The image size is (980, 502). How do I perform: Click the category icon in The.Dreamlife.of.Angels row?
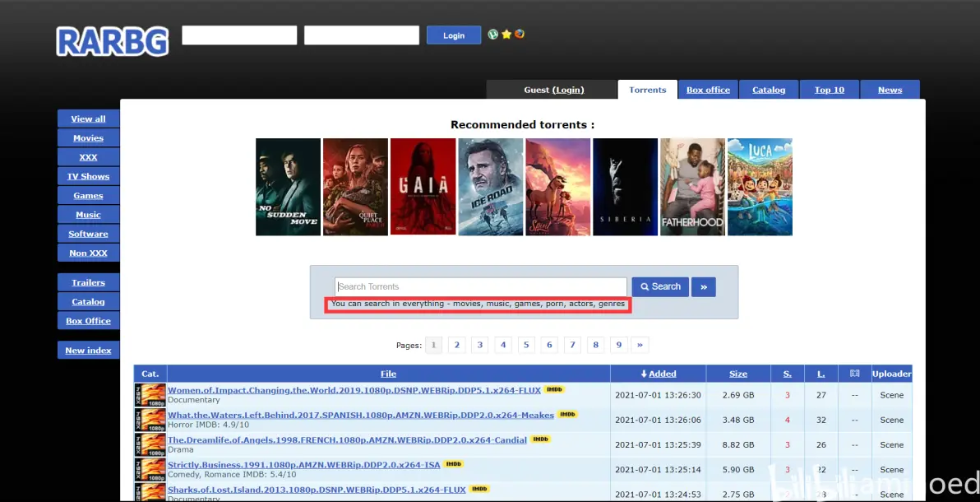click(150, 444)
